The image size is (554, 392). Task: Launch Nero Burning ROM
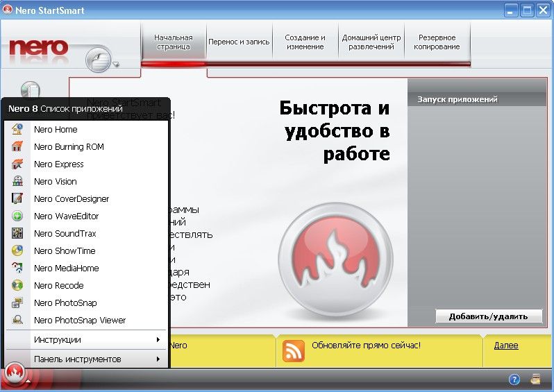click(87, 146)
